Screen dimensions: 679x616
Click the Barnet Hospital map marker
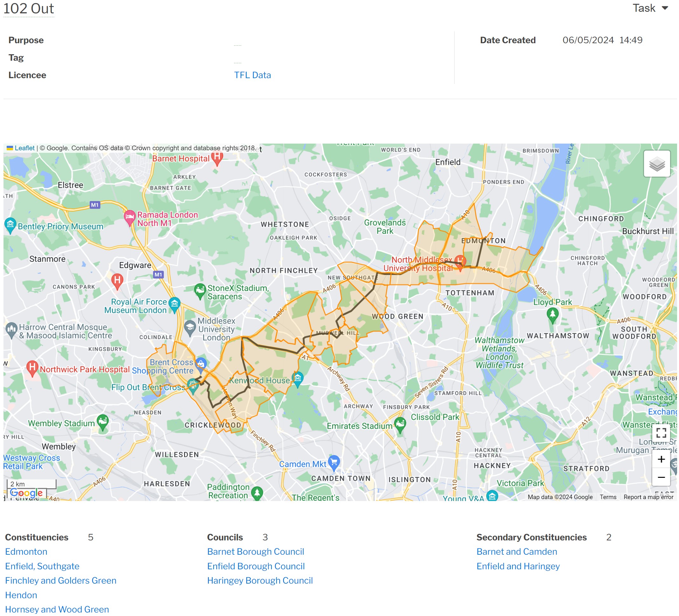click(217, 159)
